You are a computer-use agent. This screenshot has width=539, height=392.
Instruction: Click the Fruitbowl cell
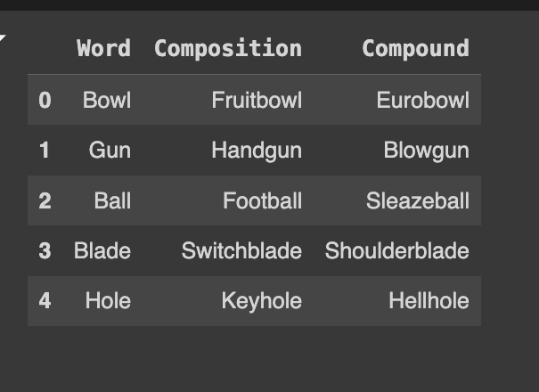257,100
